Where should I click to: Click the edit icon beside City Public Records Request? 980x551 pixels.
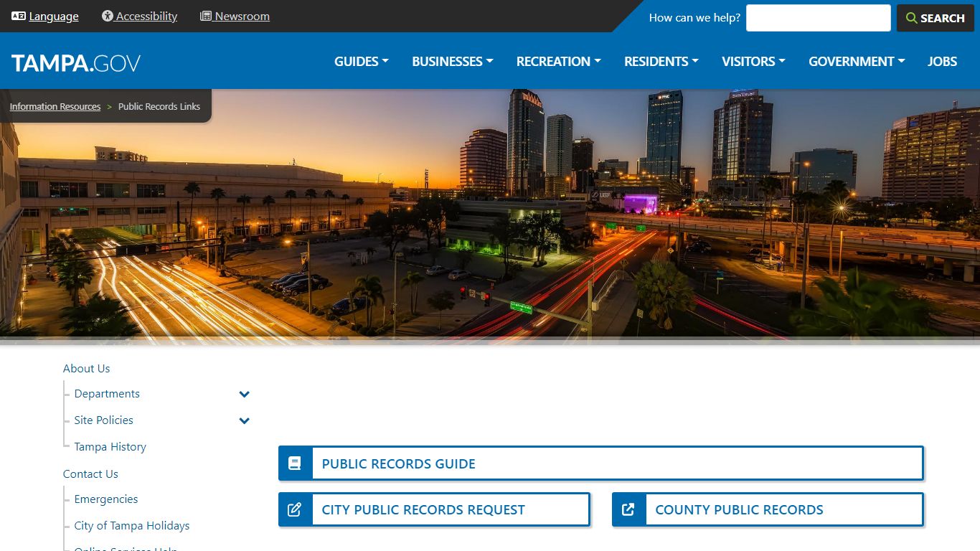pos(295,509)
